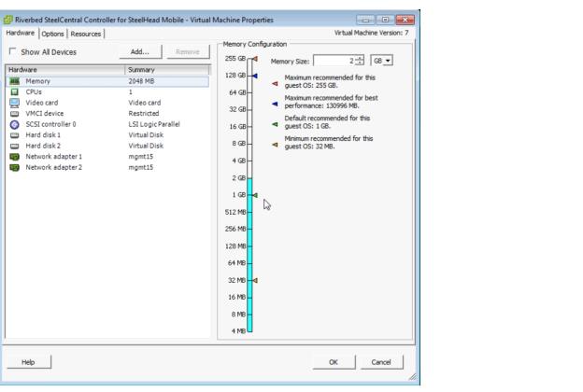Screen dimensions: 583x392
Task: Click the minimum recommended legend arrow
Action: 275,145
